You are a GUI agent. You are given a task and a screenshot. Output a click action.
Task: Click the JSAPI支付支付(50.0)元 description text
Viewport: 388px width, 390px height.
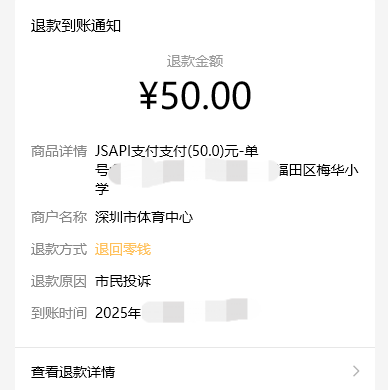coord(167,151)
